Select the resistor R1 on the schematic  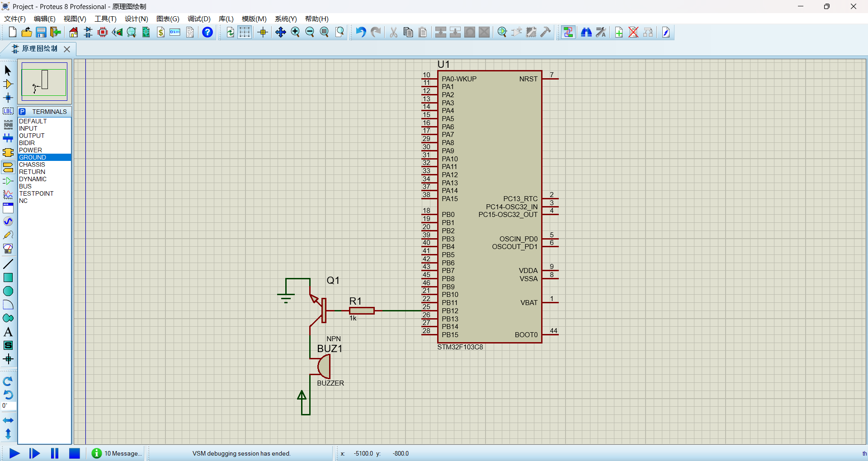(x=362, y=310)
